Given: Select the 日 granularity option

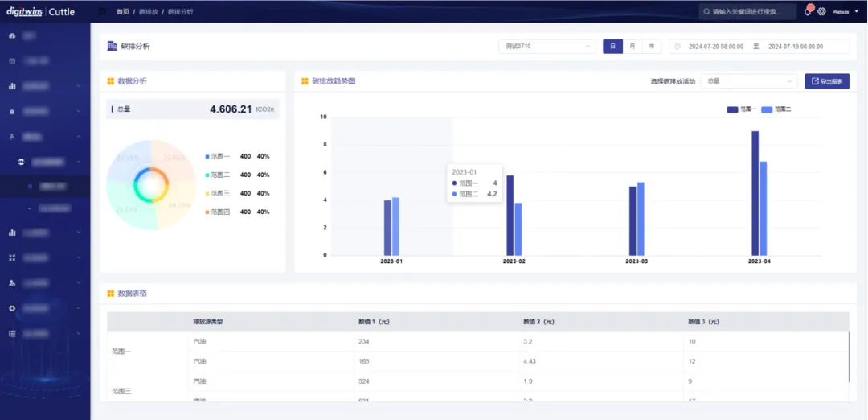Looking at the screenshot, I should tap(612, 47).
